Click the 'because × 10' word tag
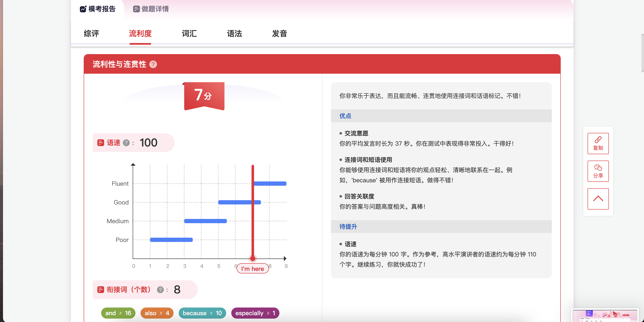The image size is (644, 322). click(202, 313)
